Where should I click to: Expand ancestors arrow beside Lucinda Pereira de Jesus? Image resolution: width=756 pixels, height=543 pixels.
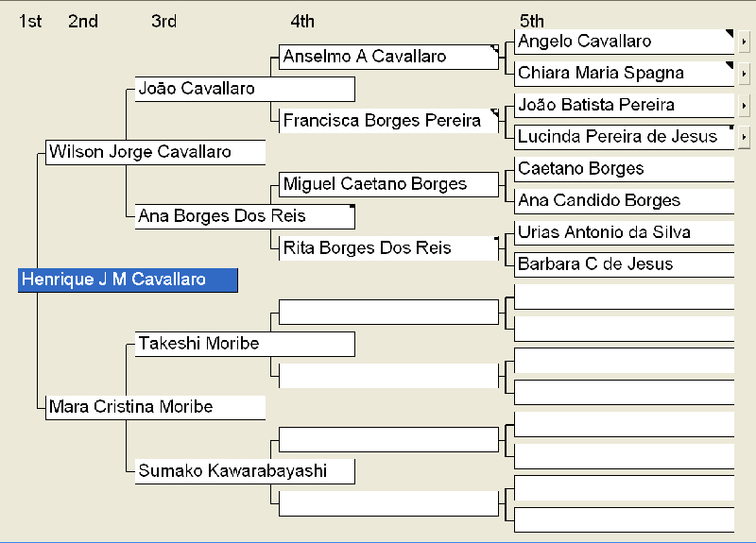pos(744,137)
